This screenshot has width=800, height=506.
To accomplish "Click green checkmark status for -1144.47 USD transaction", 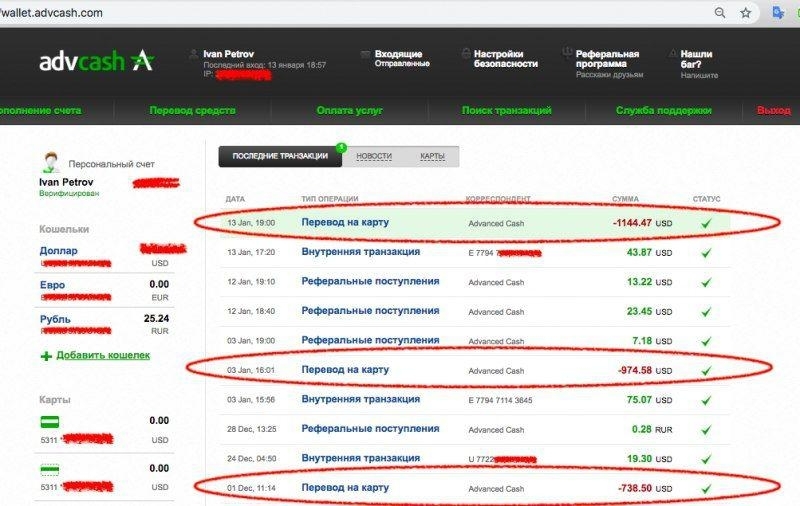I will (707, 223).
